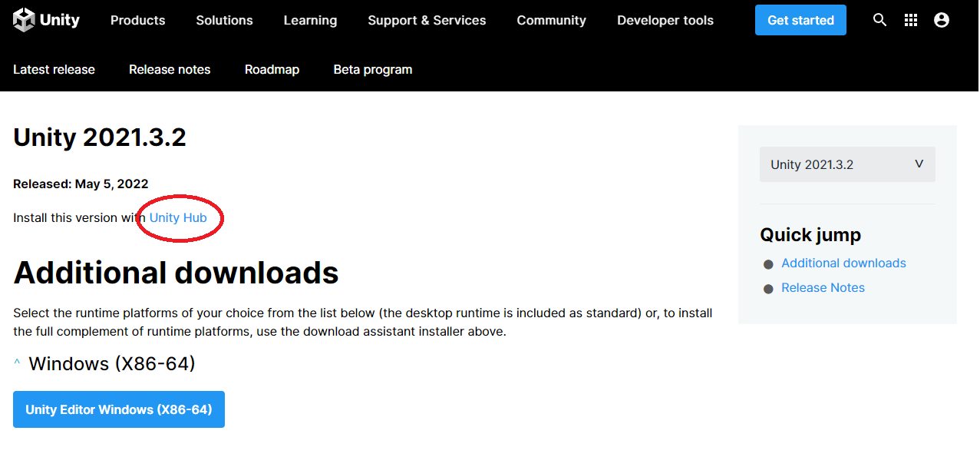Jump to Release Notes quick link
The width and height of the screenshot is (980, 467).
823,287
